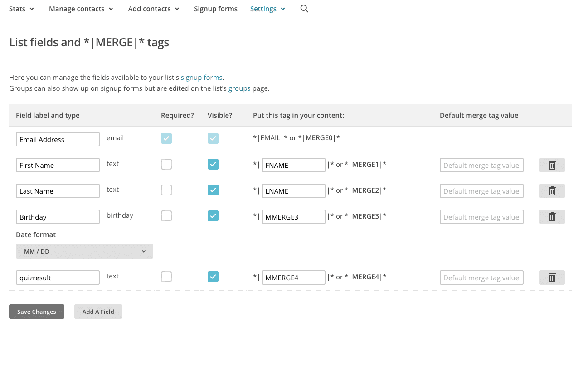The height and width of the screenshot is (371, 588).
Task: Edit the First Name label field
Action: click(x=58, y=165)
